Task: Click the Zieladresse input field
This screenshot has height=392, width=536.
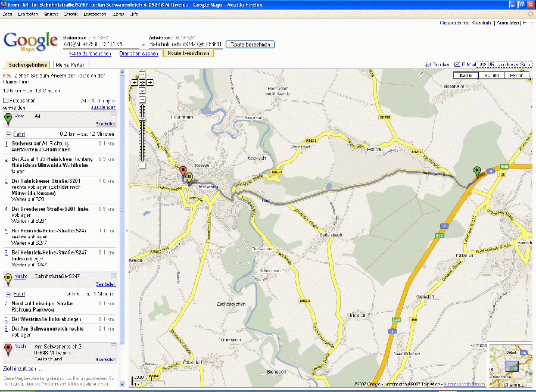Action: [x=186, y=45]
